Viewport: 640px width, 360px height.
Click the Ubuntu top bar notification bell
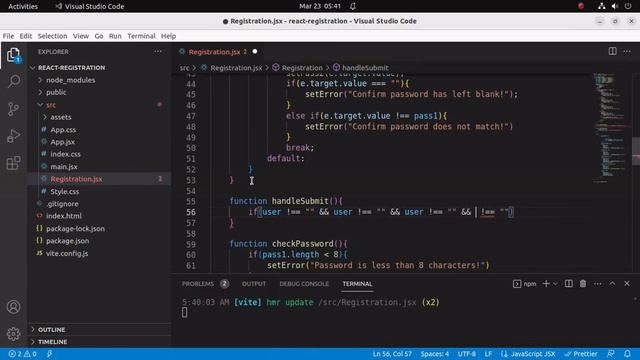pyautogui.click(x=353, y=6)
